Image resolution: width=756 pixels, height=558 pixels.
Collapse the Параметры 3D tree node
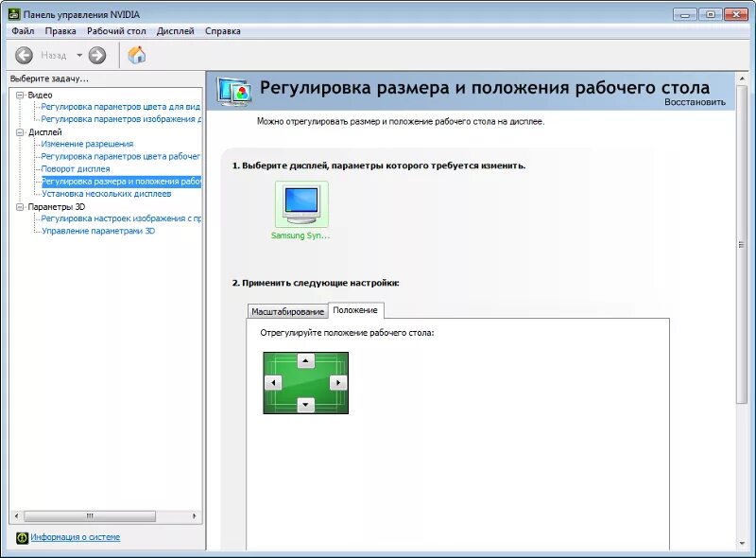pyautogui.click(x=20, y=207)
